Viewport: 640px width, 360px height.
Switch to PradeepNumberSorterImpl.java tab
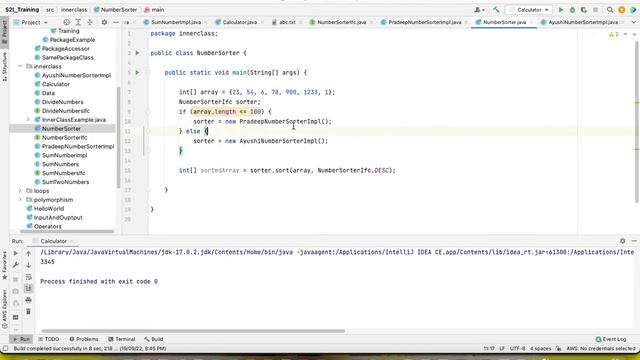424,22
